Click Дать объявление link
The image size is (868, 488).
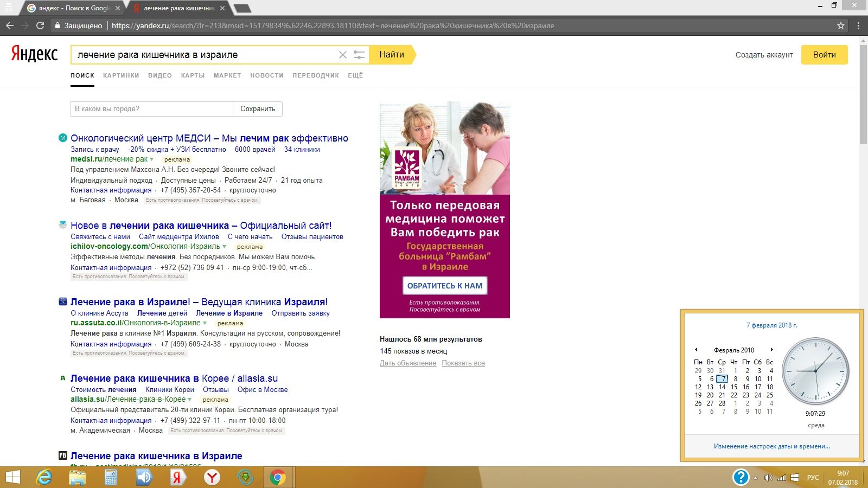408,363
